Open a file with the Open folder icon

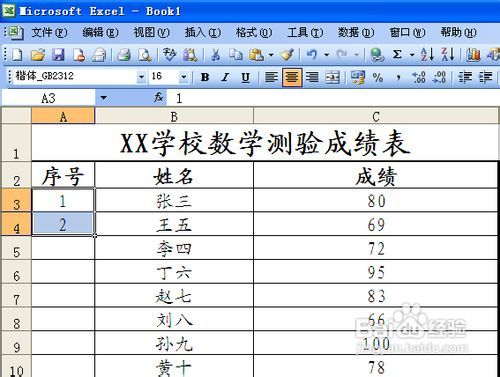point(38,55)
